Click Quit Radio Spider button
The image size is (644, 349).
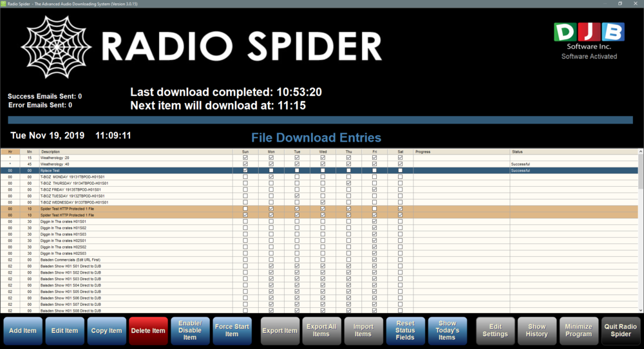(x=621, y=330)
